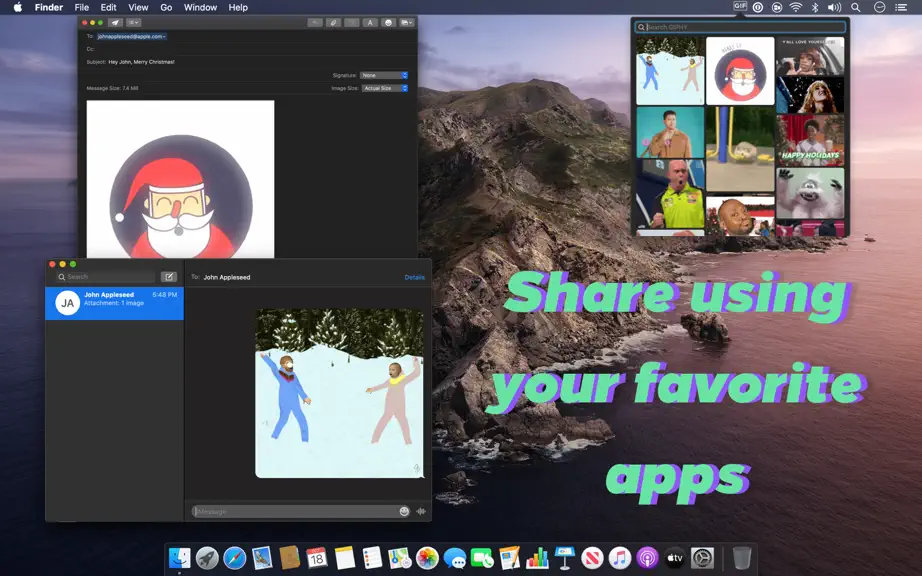Select the John Appleseed conversation
This screenshot has height=576, width=922.
115,303
